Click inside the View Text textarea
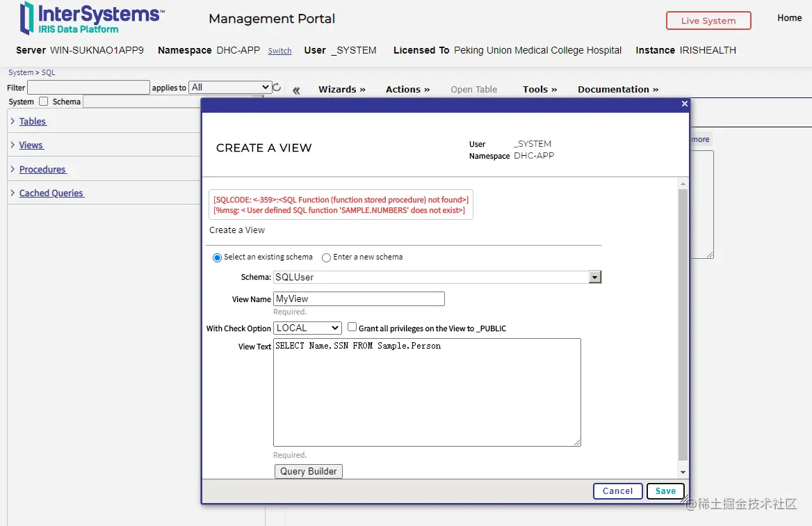Viewport: 812px width, 526px height. pyautogui.click(x=427, y=392)
